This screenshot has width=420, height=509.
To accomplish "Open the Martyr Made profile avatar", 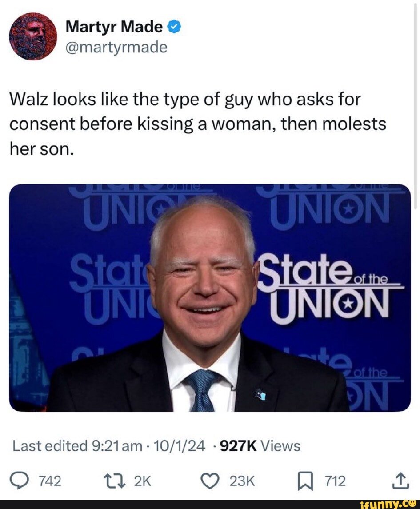I will click(x=33, y=36).
